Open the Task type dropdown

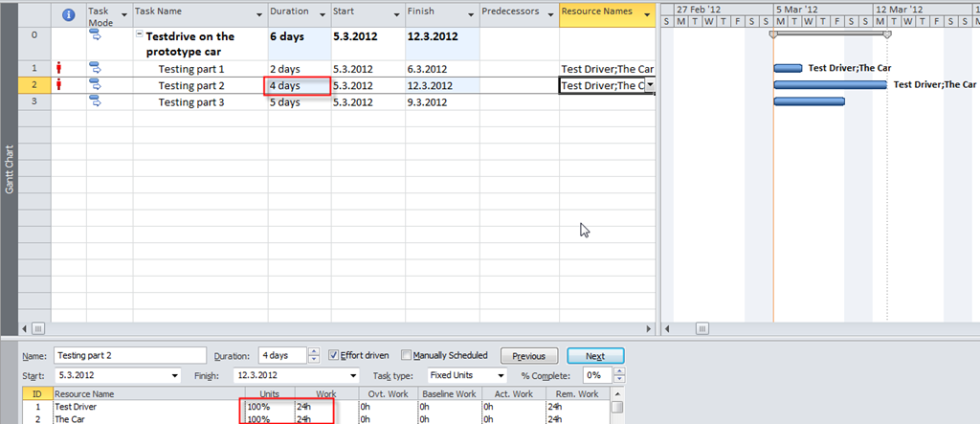(x=500, y=375)
